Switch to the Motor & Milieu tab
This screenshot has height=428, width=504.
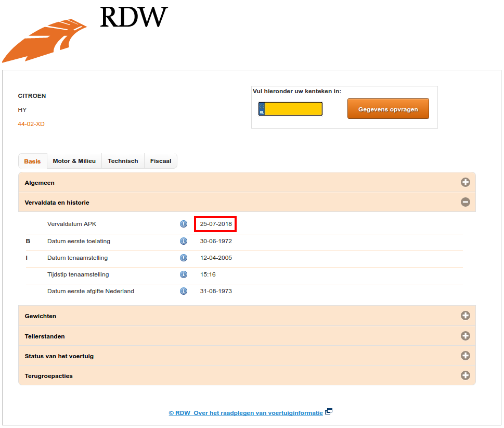tap(74, 161)
